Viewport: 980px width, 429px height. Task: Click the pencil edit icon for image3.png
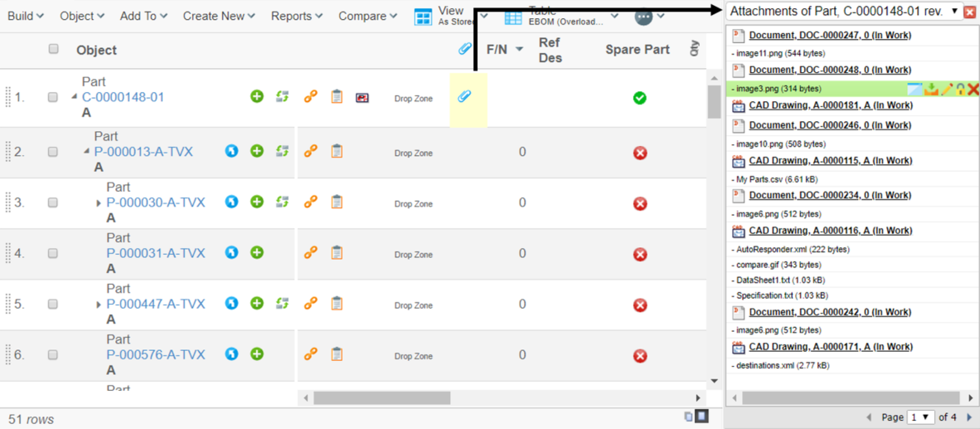947,89
